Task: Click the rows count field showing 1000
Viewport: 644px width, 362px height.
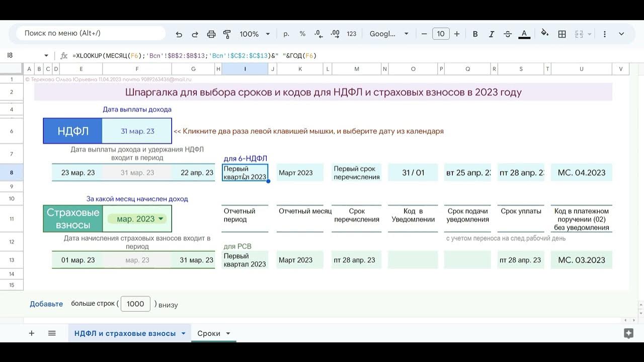Action: tap(135, 304)
